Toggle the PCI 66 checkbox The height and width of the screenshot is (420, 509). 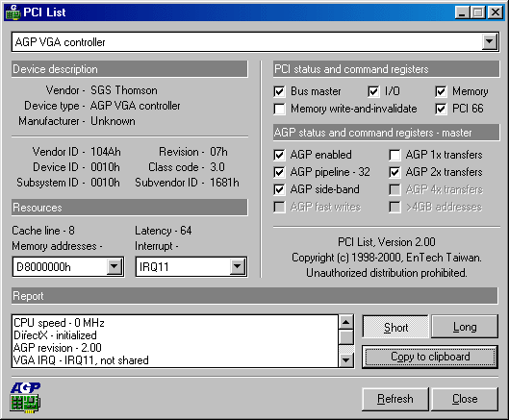coord(441,109)
